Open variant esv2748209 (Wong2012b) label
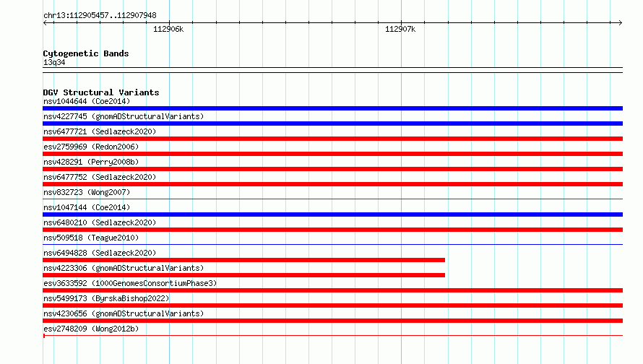Image resolution: width=643 pixels, height=364 pixels. tap(91, 329)
